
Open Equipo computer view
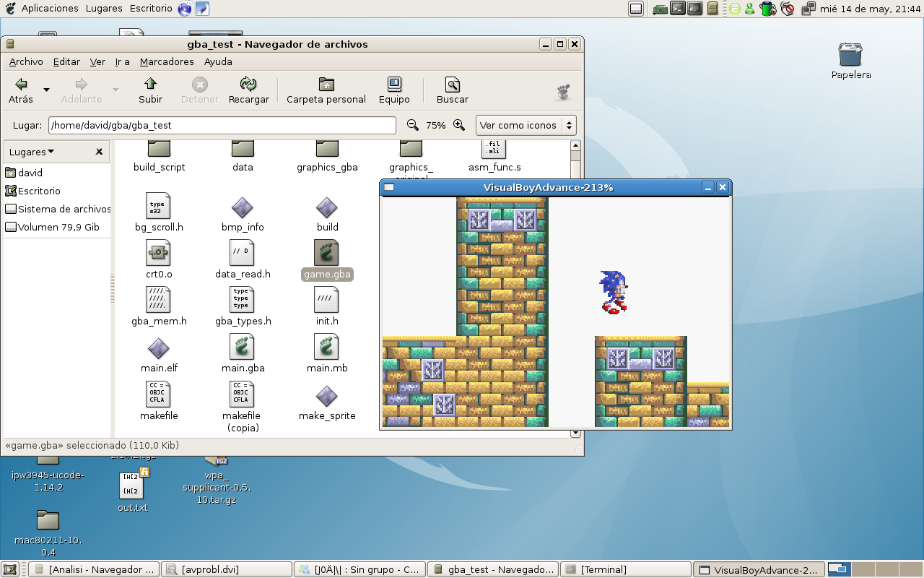[x=394, y=90]
